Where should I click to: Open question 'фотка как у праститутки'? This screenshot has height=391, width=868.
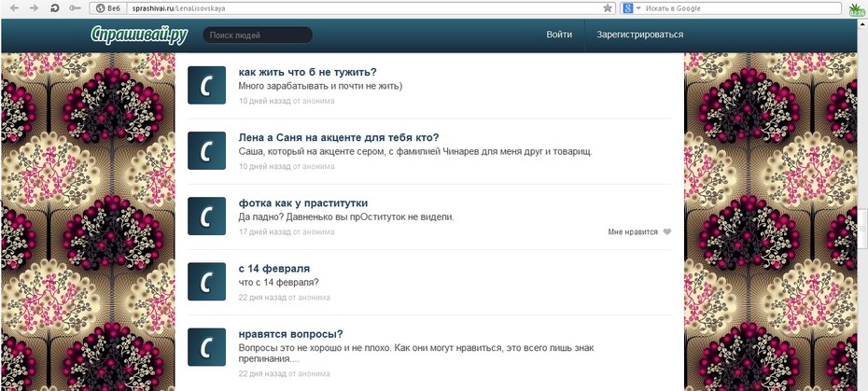pos(302,203)
